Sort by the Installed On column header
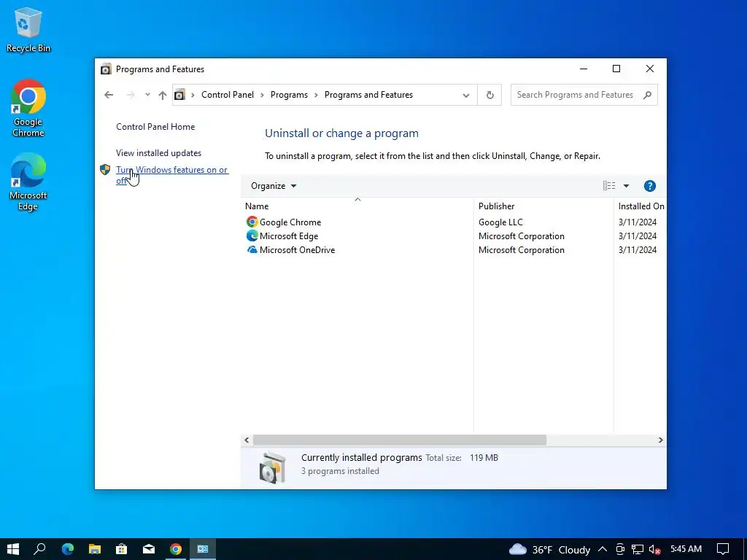 (x=640, y=206)
